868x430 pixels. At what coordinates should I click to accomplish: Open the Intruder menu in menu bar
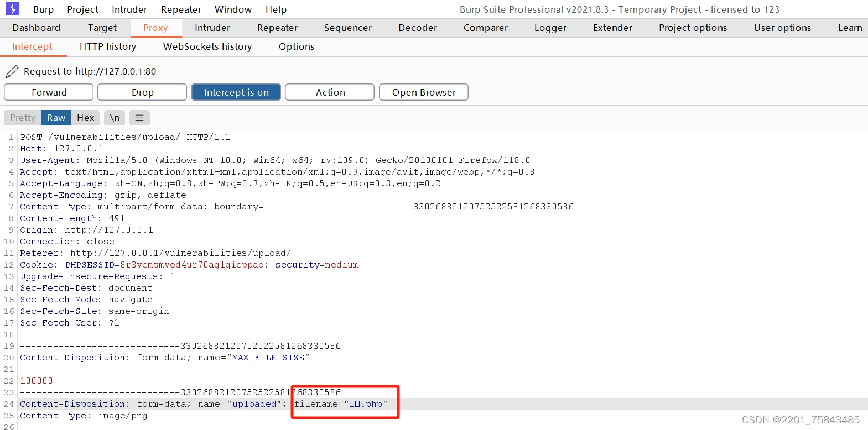[129, 9]
